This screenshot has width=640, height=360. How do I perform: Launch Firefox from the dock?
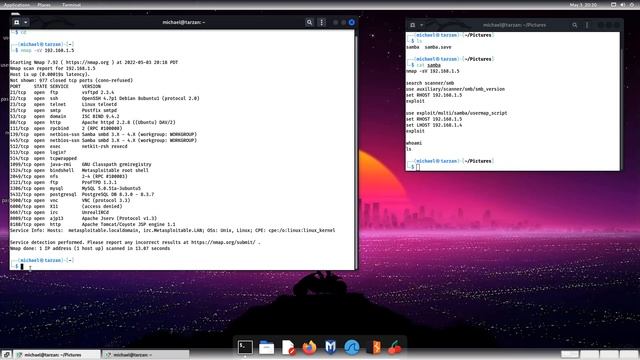coord(309,347)
